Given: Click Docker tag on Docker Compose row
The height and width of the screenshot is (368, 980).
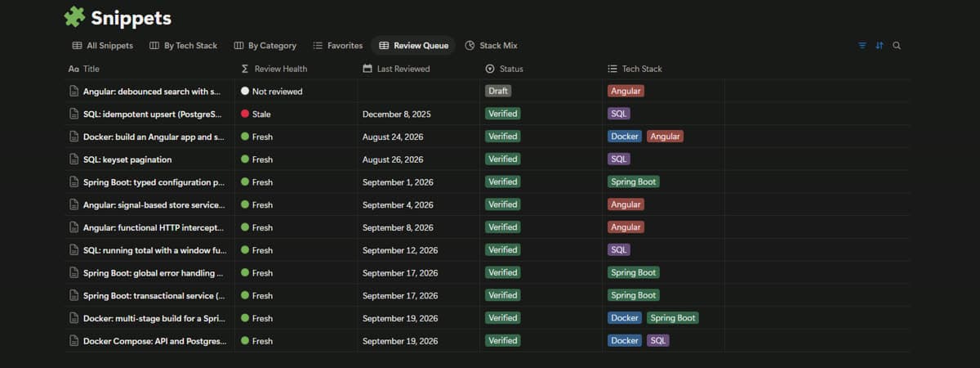Looking at the screenshot, I should tap(625, 340).
